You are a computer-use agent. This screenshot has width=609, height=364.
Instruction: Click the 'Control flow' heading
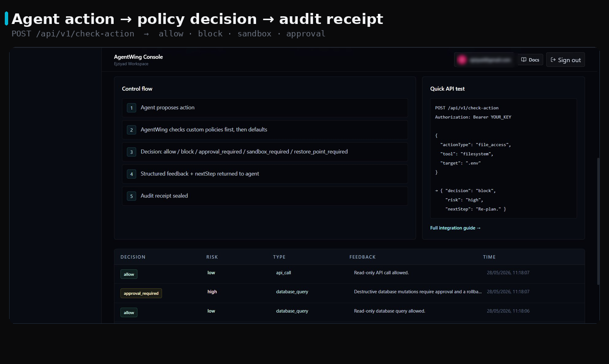137,89
